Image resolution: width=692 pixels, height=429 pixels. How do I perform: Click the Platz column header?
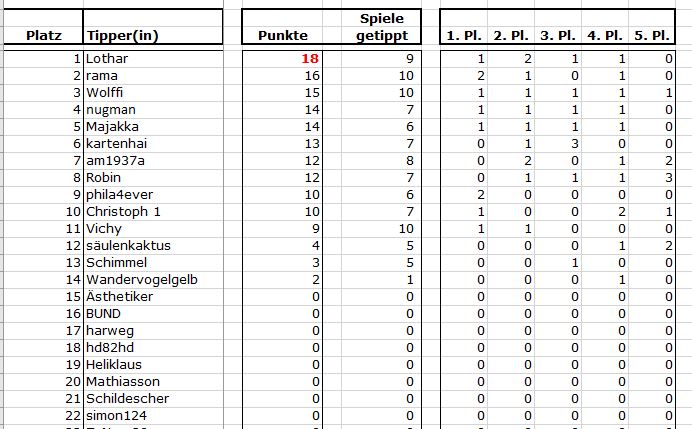(x=45, y=36)
